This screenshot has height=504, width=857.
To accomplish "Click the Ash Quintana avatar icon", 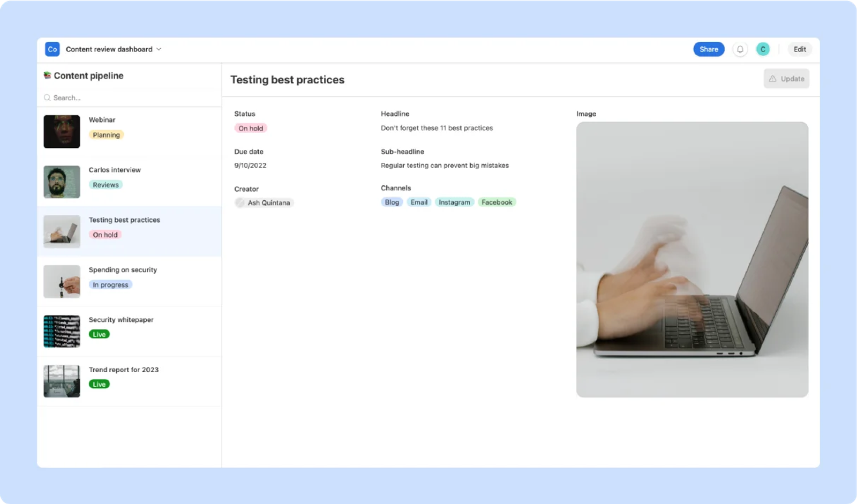I will (x=240, y=202).
